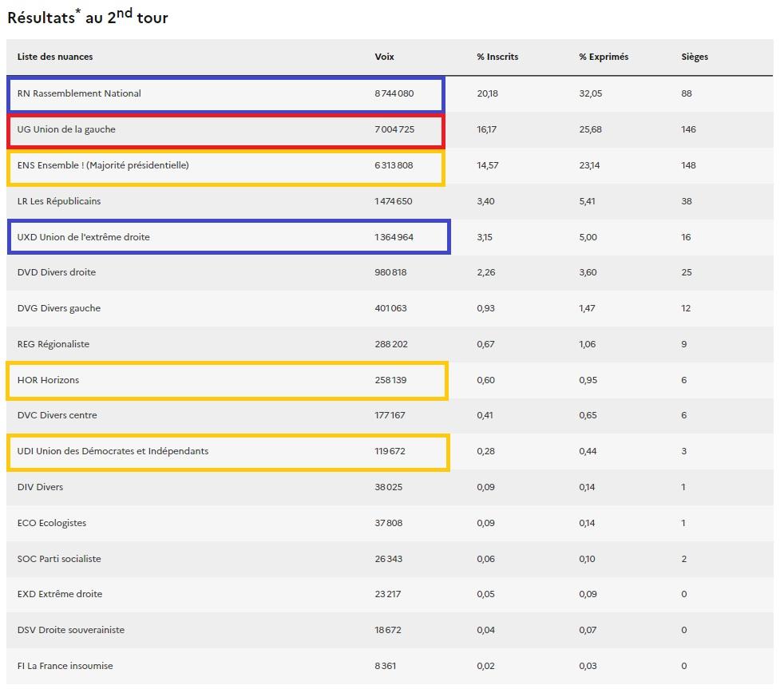Click the vote count 7 004 725
This screenshot has height=693, width=784.
(x=394, y=129)
